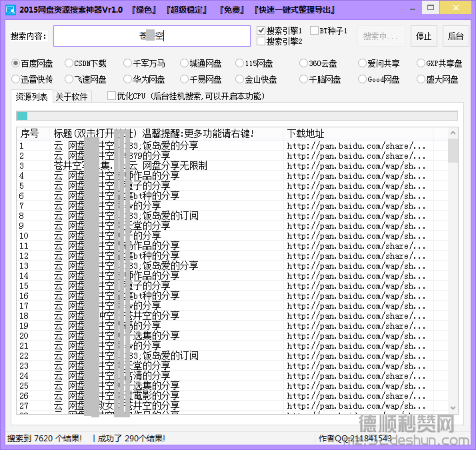
Task: Select result row 6 bt种的分享
Action: click(x=232, y=196)
